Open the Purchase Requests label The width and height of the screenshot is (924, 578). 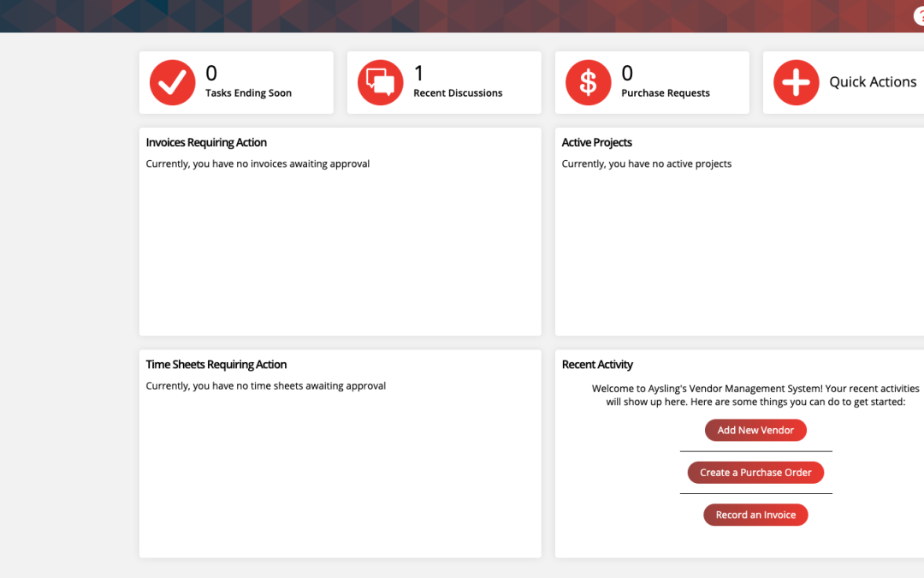pyautogui.click(x=666, y=93)
